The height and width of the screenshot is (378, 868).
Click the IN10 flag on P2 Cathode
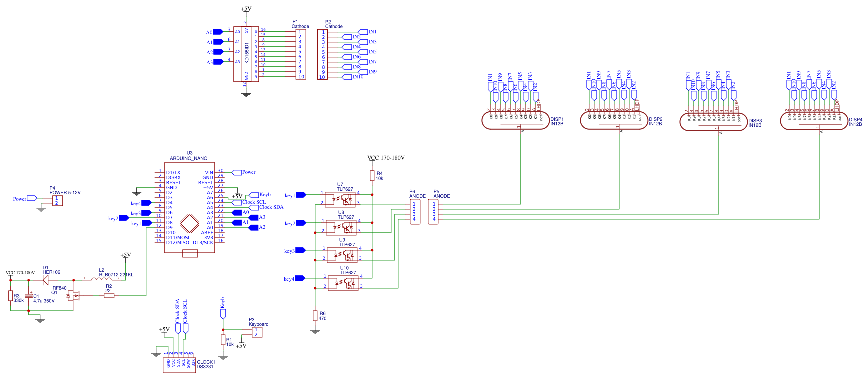pyautogui.click(x=353, y=77)
